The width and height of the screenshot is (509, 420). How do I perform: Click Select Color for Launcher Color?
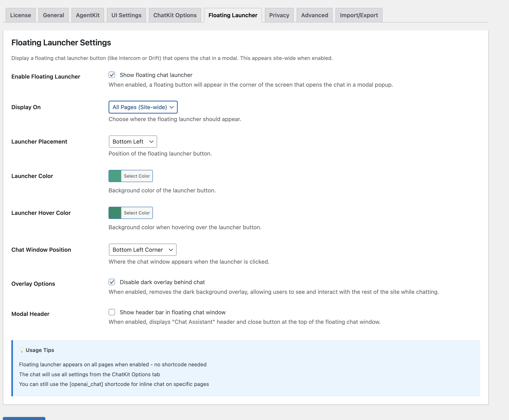(x=137, y=176)
